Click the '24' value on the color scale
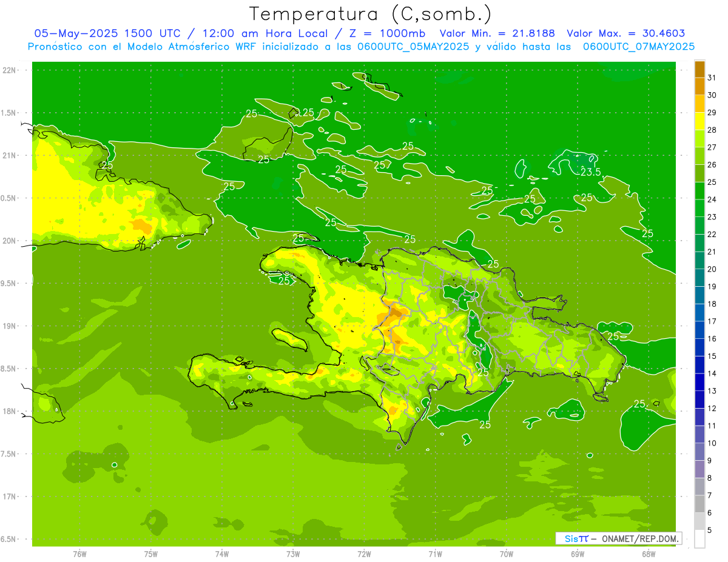Image resolution: width=728 pixels, height=562 pixels. (x=712, y=199)
